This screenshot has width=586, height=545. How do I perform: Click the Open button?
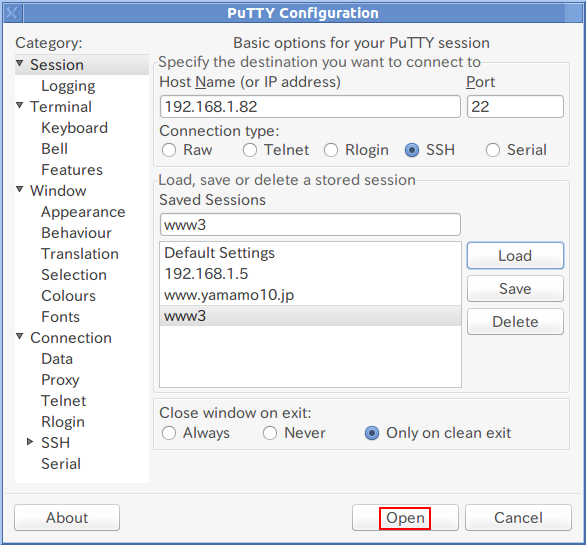pyautogui.click(x=405, y=518)
